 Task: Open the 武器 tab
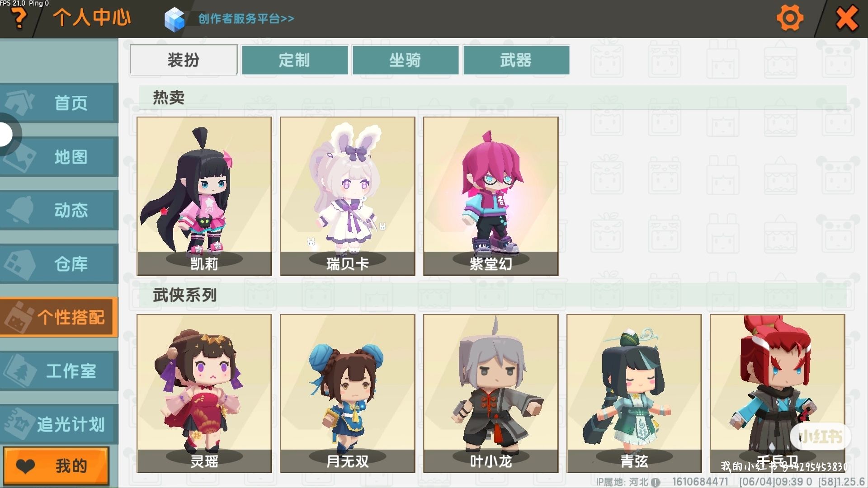(x=516, y=60)
